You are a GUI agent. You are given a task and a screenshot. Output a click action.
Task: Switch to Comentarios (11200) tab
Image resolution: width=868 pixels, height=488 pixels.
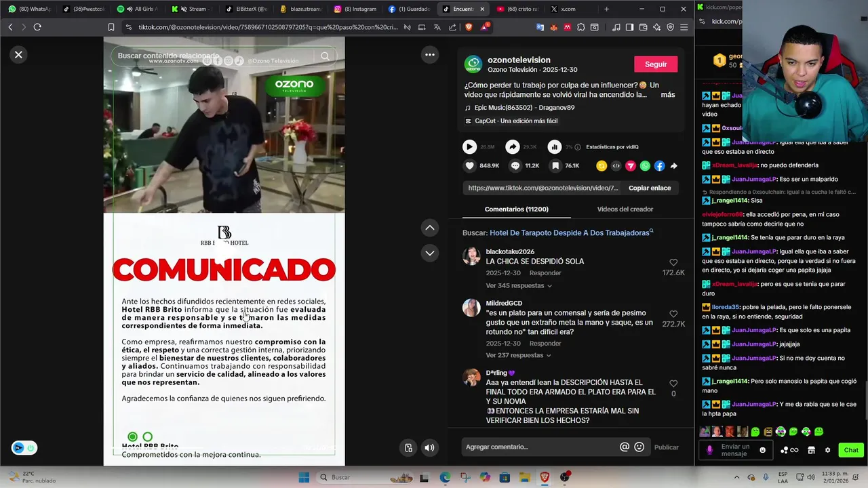point(517,209)
